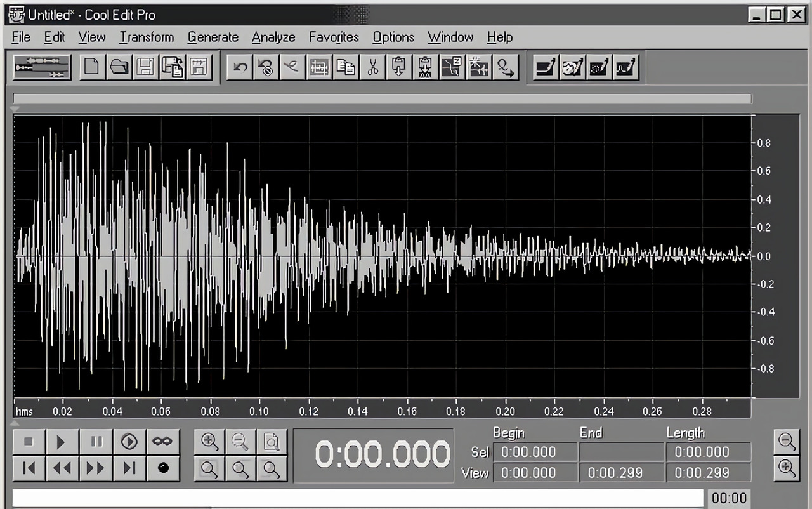Open the Favorites menu
This screenshot has height=509, width=812.
[334, 37]
